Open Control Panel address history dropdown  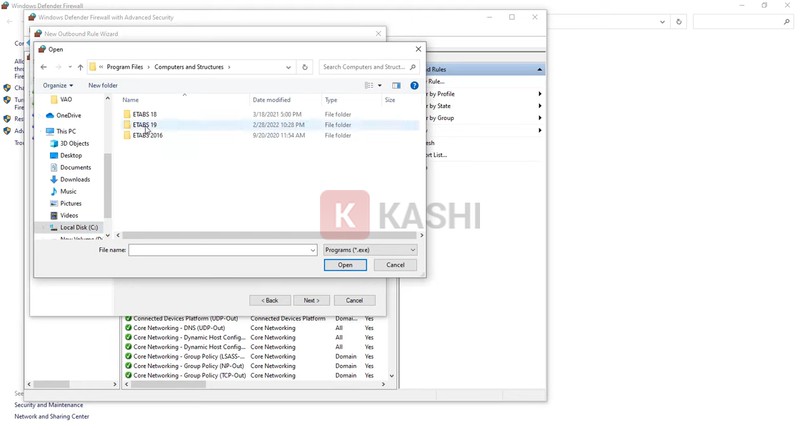click(x=662, y=22)
